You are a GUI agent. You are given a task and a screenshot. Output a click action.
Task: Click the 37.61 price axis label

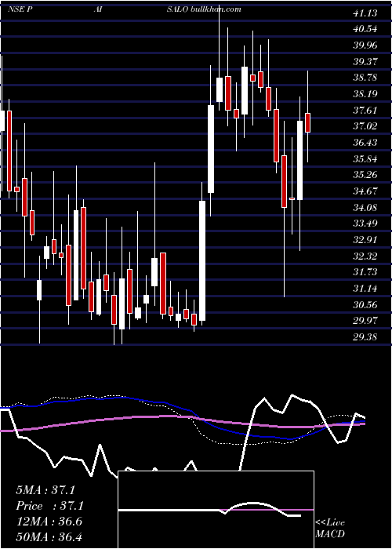(x=365, y=111)
